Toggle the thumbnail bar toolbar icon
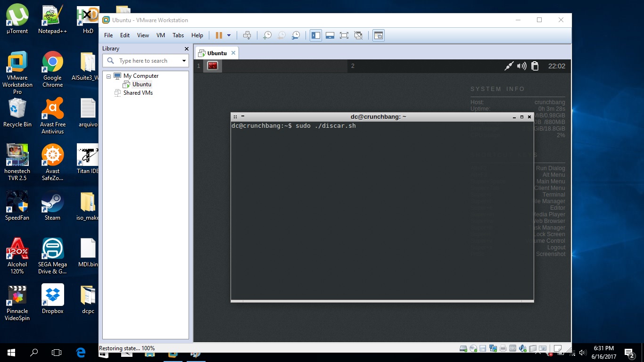The width and height of the screenshot is (644, 362). 330,35
